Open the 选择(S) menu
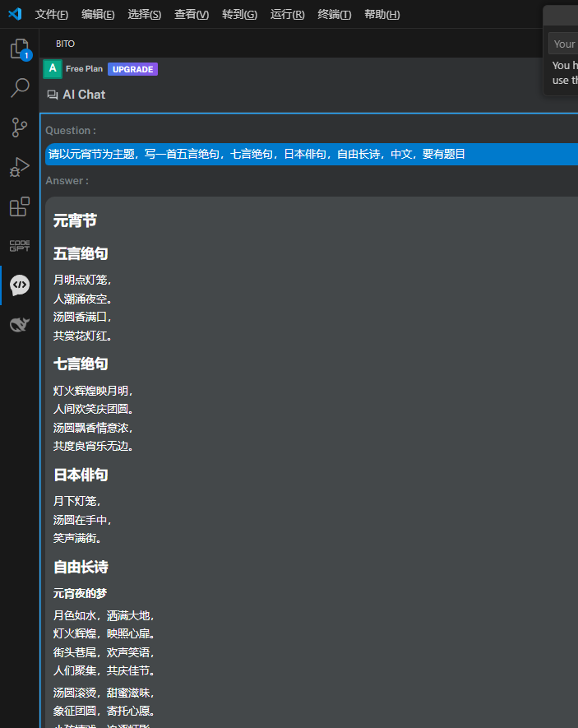The height and width of the screenshot is (728, 578). [x=144, y=14]
